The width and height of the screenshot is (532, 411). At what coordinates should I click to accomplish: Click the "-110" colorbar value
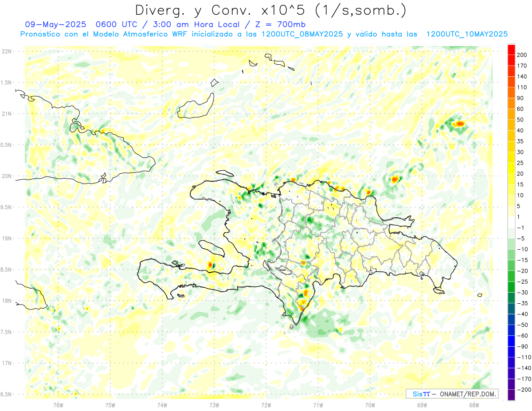click(524, 357)
